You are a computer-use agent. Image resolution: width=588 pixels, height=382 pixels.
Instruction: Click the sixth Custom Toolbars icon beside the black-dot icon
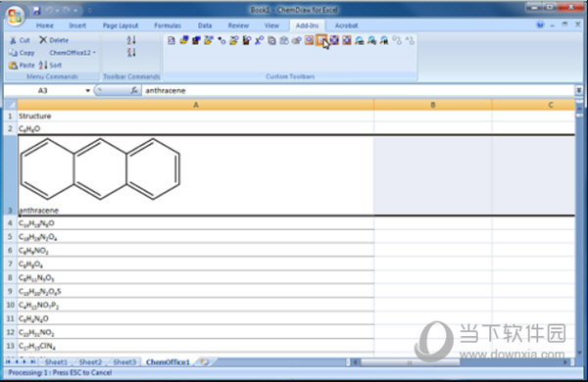[x=233, y=40]
